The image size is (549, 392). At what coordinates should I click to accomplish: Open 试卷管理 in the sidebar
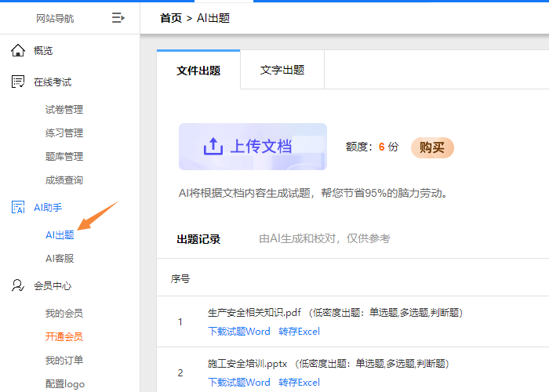pyautogui.click(x=64, y=110)
